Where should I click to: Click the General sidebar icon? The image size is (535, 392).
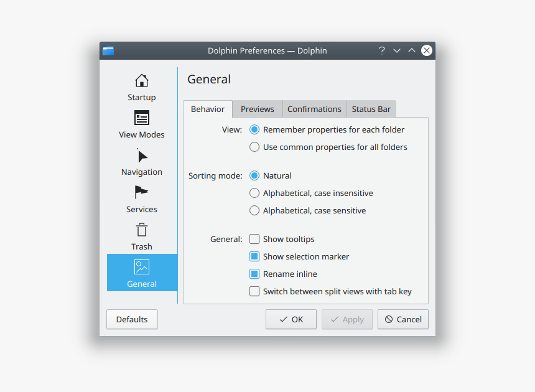coord(141,273)
